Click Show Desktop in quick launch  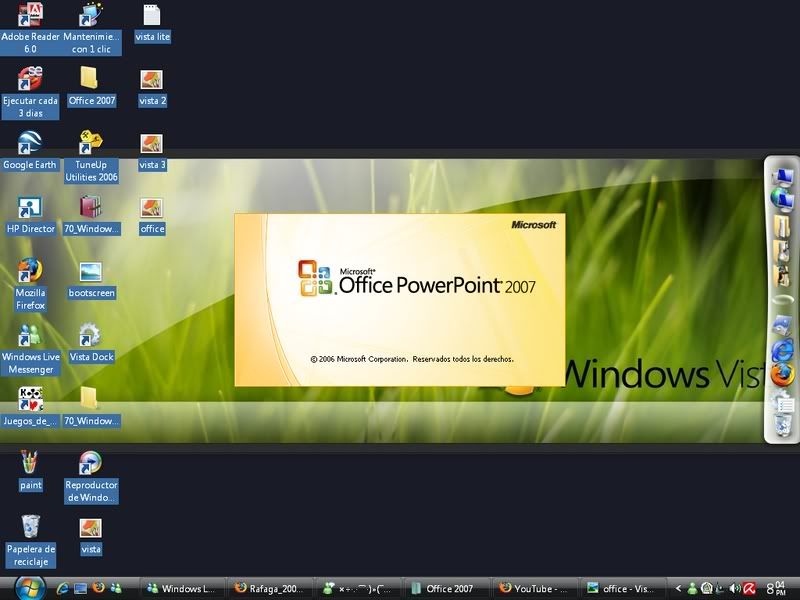81,588
